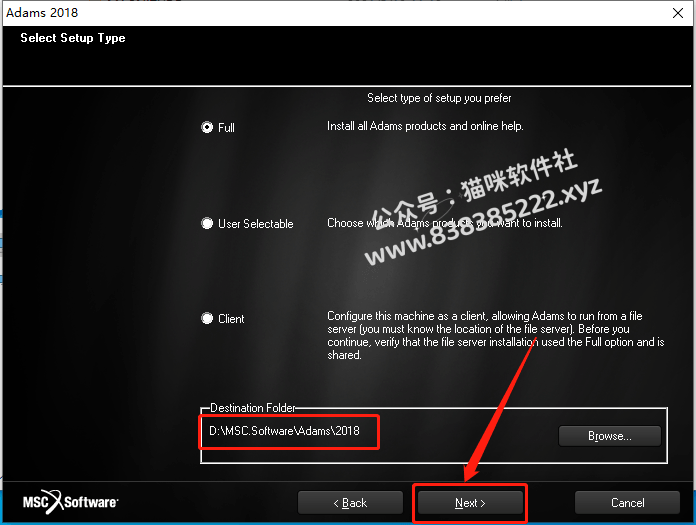Click the 'Install all Adams products and online help.' text
Viewport: 696px width, 525px height.
pyautogui.click(x=425, y=126)
